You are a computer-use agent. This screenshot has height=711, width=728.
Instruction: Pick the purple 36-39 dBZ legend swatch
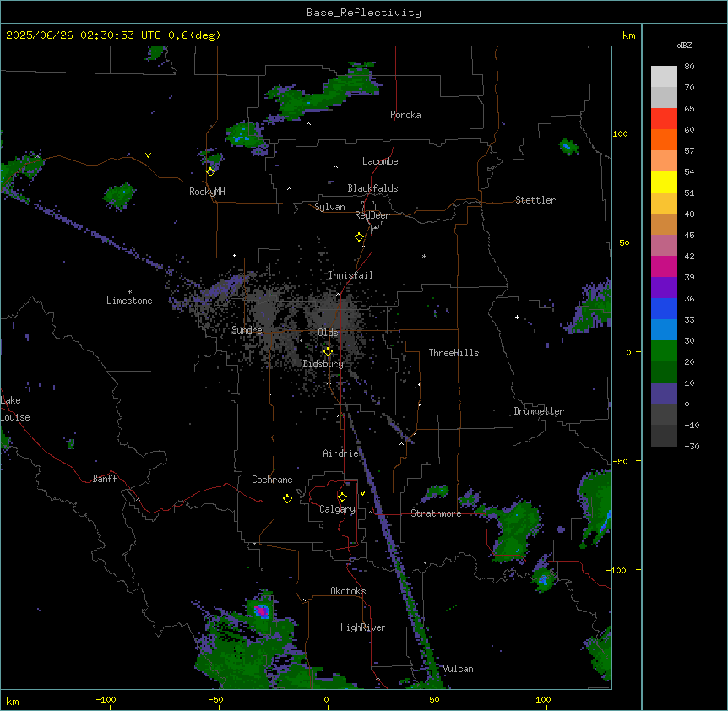click(x=664, y=287)
